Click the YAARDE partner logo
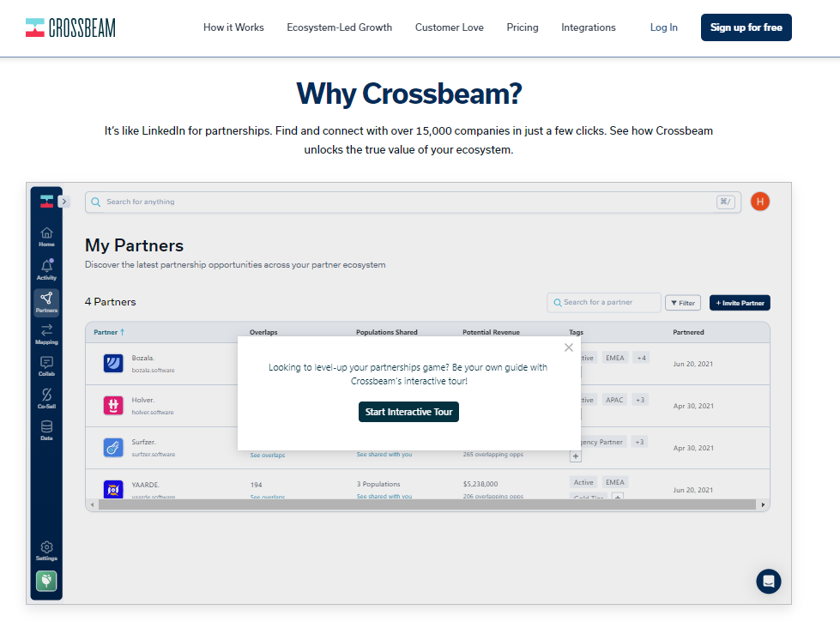 tap(113, 489)
